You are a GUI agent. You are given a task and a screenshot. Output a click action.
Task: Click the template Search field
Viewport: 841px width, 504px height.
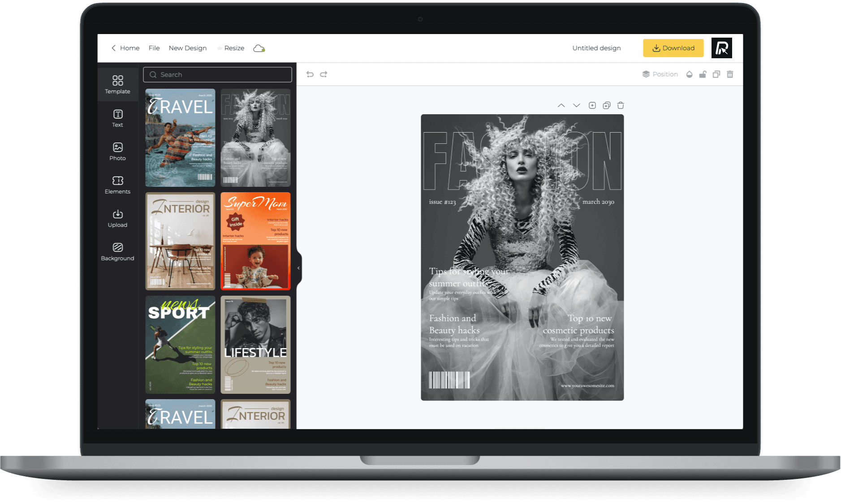coord(217,75)
